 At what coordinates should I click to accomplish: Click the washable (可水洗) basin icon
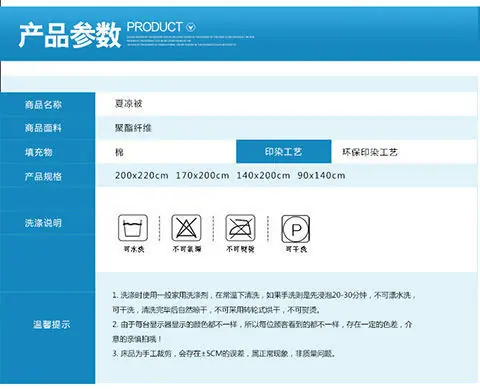coord(133,228)
